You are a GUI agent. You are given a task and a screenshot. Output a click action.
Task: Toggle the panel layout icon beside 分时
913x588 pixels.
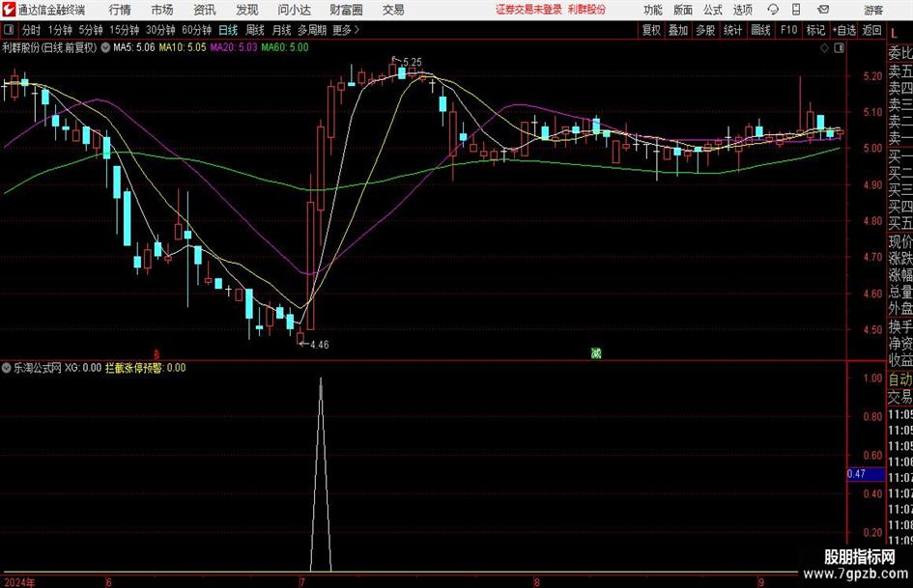click(8, 30)
